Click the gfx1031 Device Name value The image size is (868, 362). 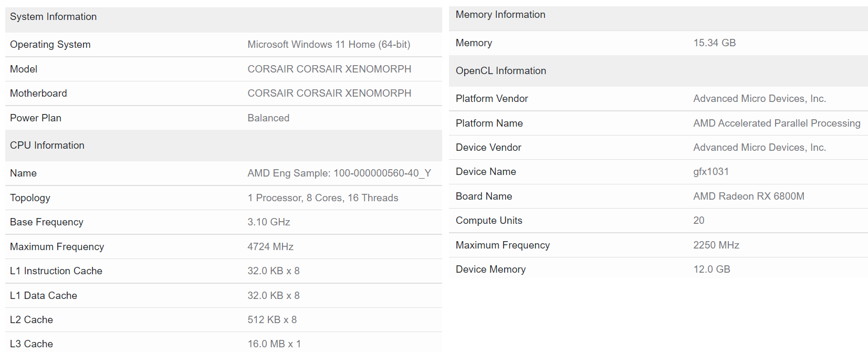pos(711,172)
